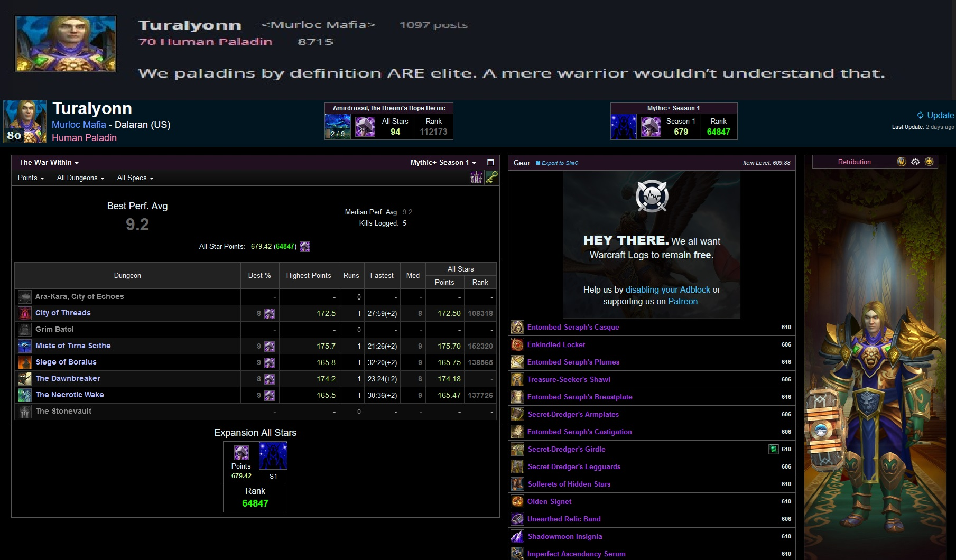Screen dimensions: 956x560
Task: Open Amirdrassil raid zone thumbnail
Action: tap(338, 127)
